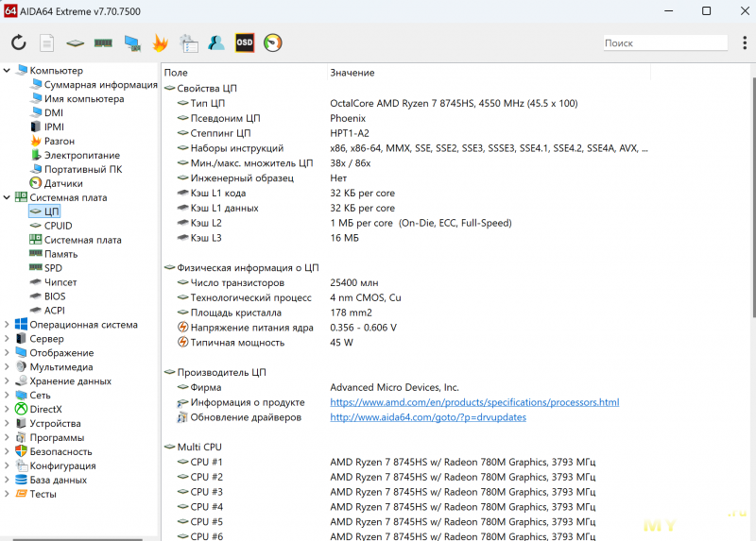Open the ACPI tree item
756x541 pixels.
tap(55, 311)
